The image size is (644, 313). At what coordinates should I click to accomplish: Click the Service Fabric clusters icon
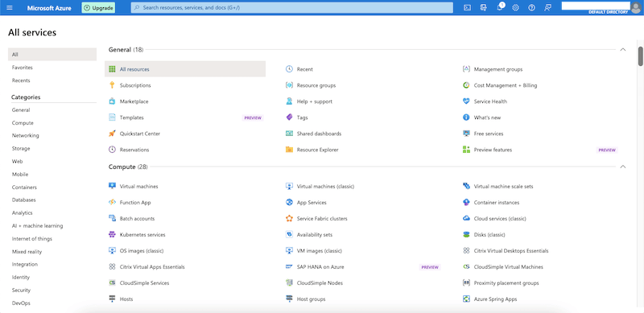click(x=289, y=219)
